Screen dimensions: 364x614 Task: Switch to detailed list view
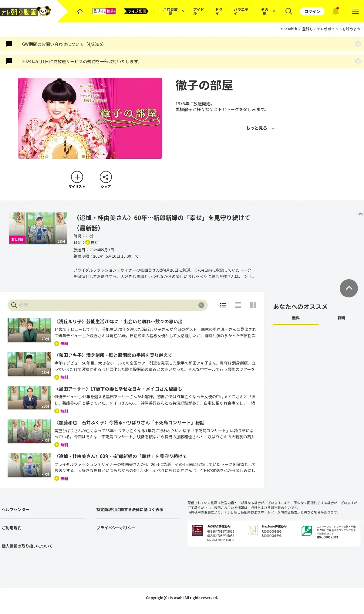point(223,305)
